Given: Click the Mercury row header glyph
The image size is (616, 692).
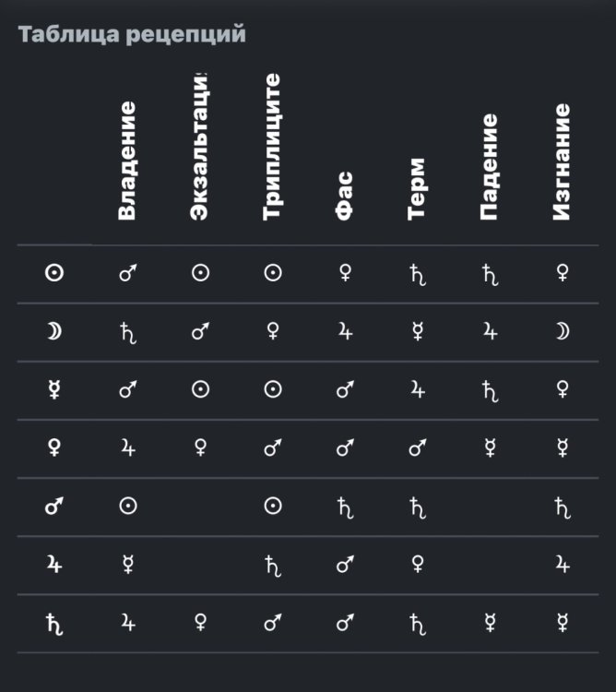Looking at the screenshot, I should click(54, 390).
